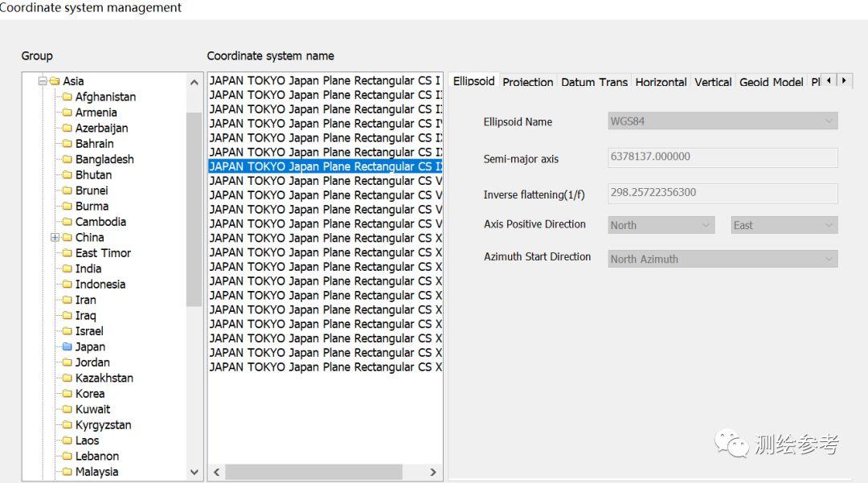Viewport: 868px width, 483px height.
Task: Click the Semi-major axis input field
Action: 723,158
